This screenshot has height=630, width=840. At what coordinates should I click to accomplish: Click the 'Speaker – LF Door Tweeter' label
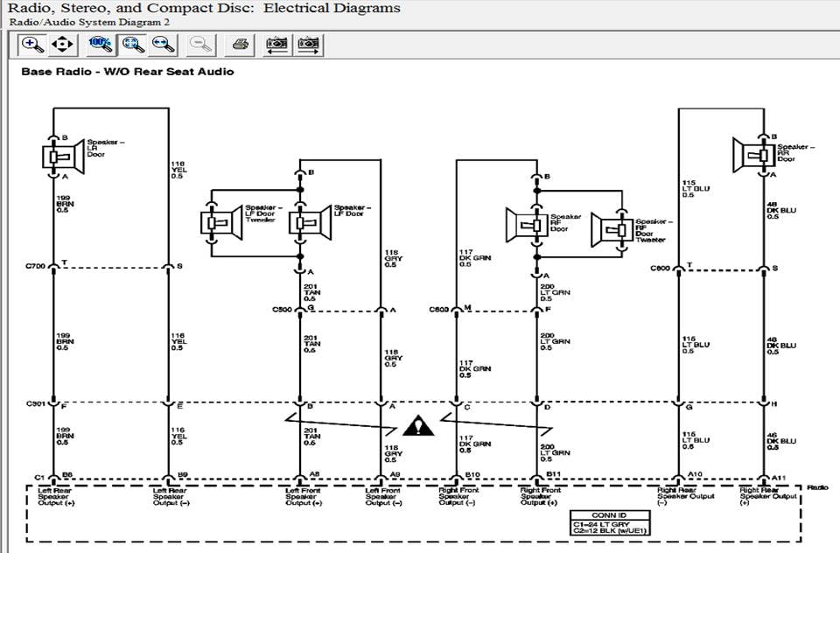coord(263,213)
